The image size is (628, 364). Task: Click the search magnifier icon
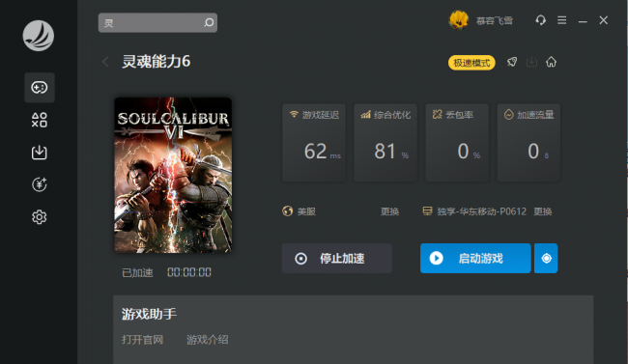click(x=209, y=22)
